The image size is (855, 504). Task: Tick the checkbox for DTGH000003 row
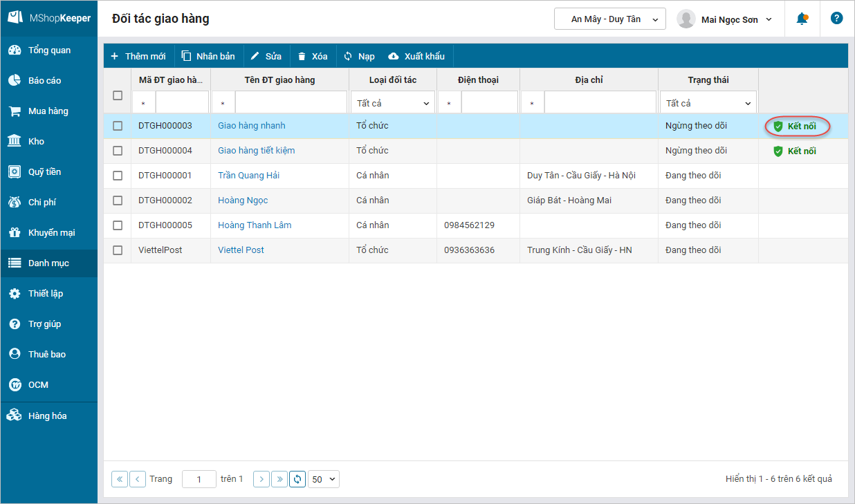click(118, 126)
